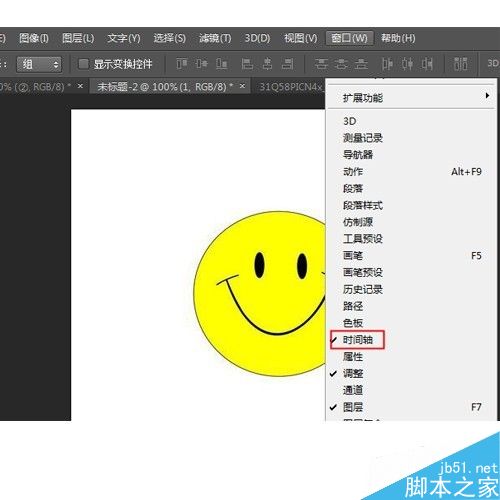
Task: Choose 3D in the Window menu list
Action: point(411,121)
